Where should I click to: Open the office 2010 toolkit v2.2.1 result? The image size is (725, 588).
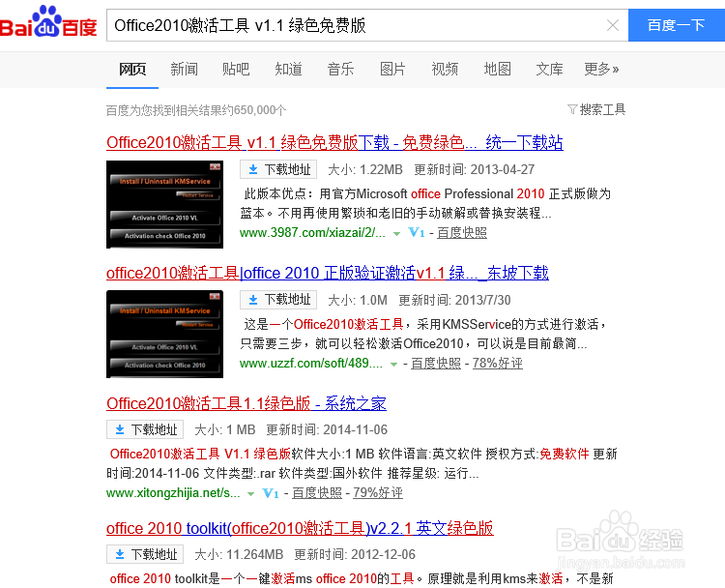pos(300,528)
